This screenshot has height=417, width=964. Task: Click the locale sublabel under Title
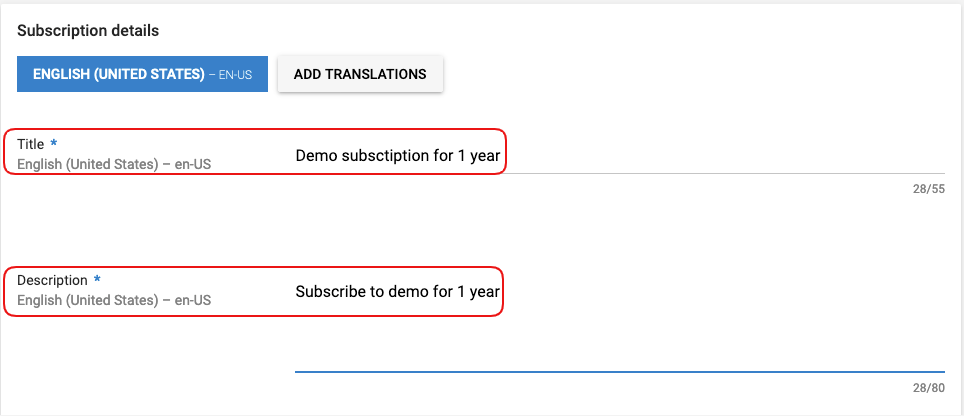point(114,163)
